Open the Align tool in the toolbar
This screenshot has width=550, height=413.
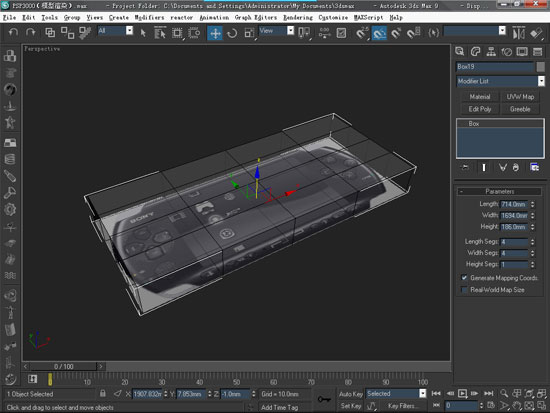pos(536,33)
